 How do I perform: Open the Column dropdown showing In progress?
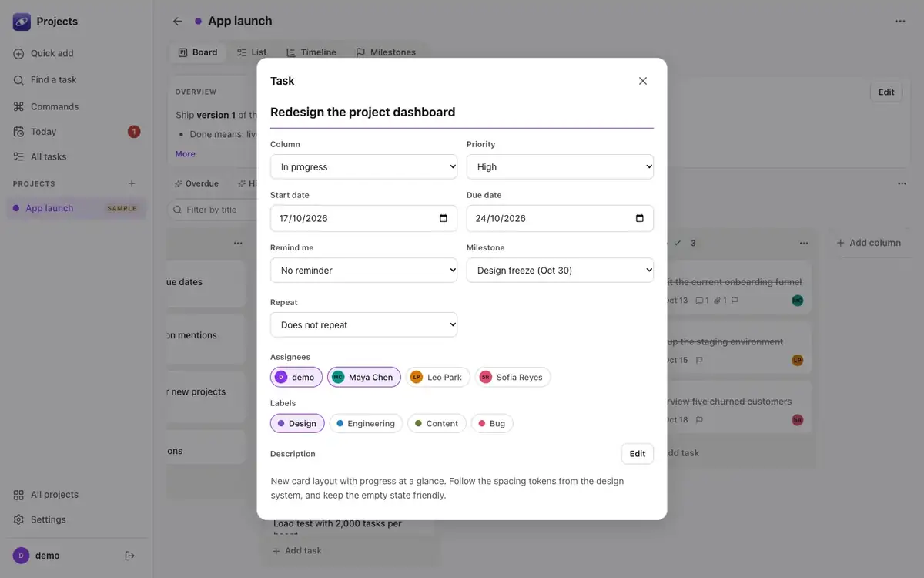tap(363, 166)
